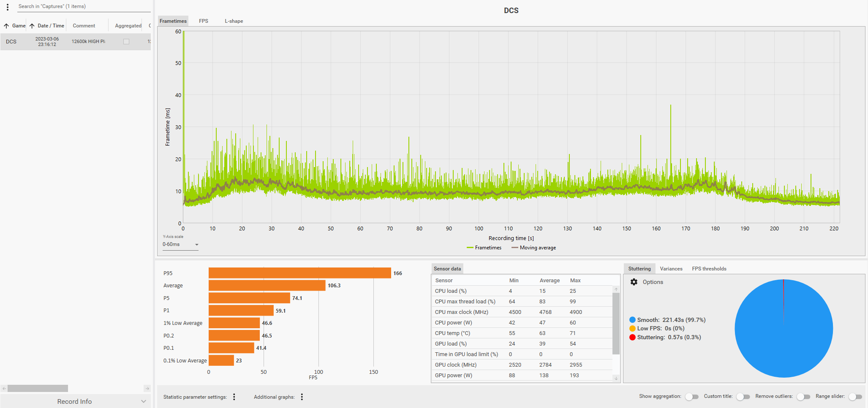
Task: Click the P95 bar showing 166
Action: coord(300,273)
